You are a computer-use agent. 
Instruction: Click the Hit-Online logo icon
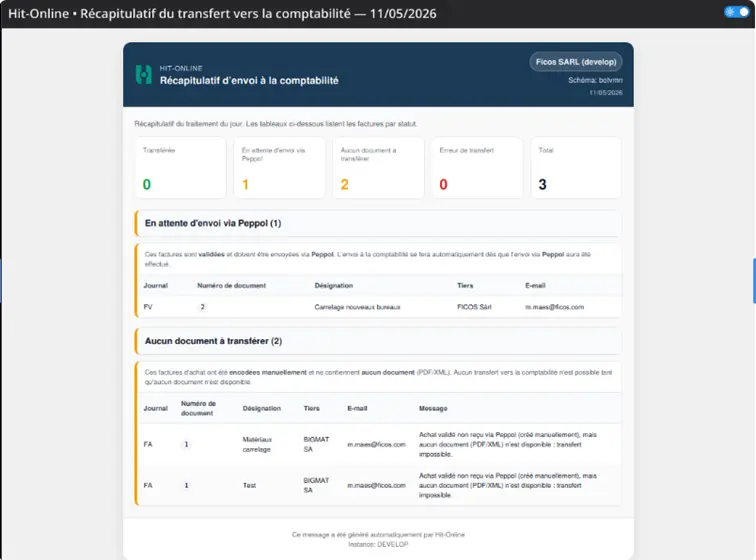click(x=144, y=75)
